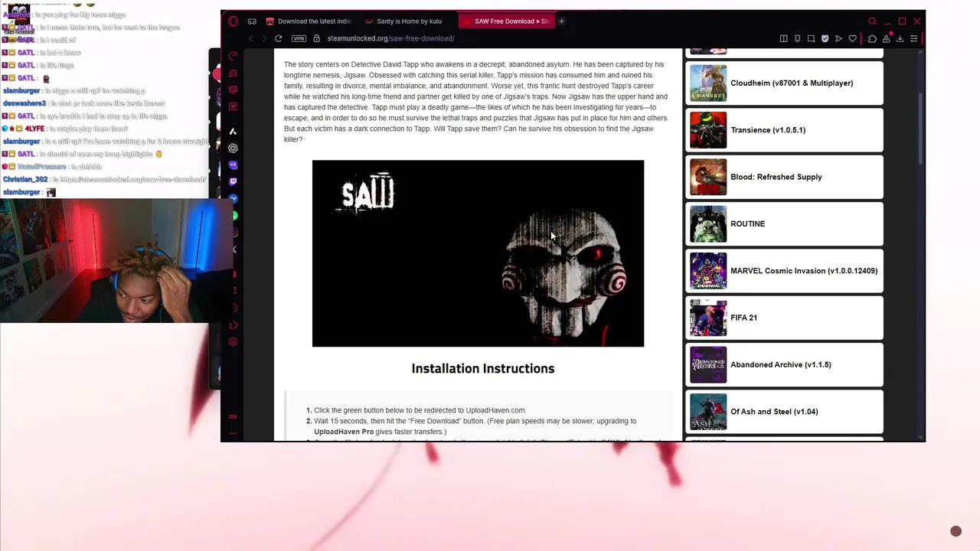The height and width of the screenshot is (551, 980).
Task: Open ROUTINE game link
Action: pos(748,224)
